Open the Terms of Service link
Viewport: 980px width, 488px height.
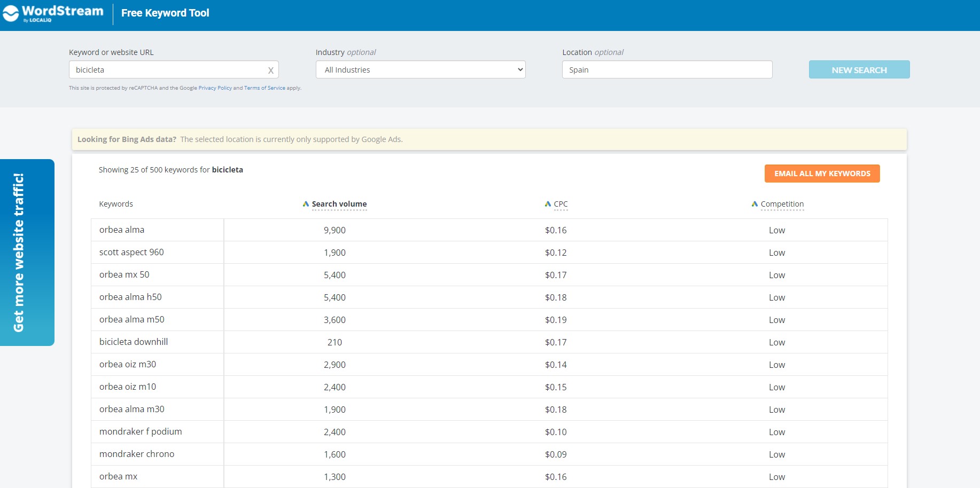[x=265, y=88]
